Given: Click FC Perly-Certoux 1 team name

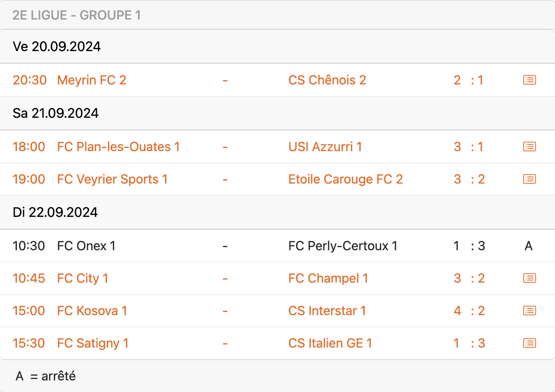Looking at the screenshot, I should [343, 246].
